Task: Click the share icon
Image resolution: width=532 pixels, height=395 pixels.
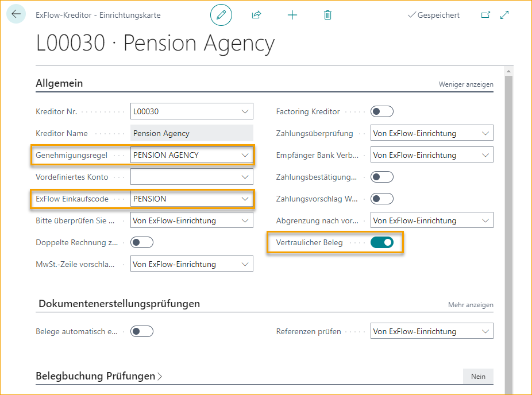Action: coord(257,15)
